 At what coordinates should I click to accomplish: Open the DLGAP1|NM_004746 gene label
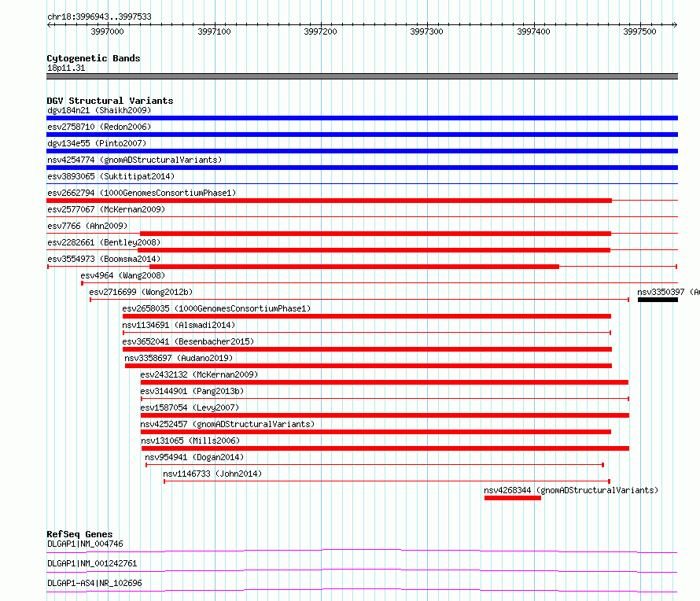(x=85, y=544)
